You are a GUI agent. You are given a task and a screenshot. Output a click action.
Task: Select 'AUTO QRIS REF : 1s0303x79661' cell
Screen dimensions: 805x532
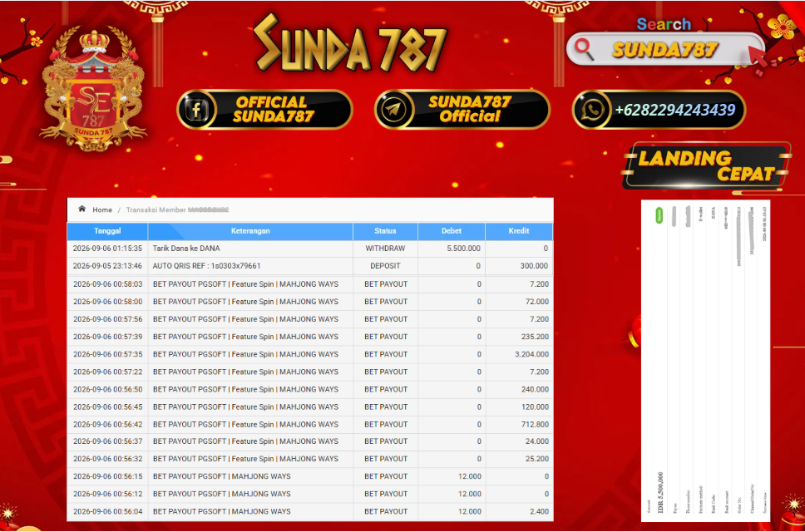pos(250,266)
